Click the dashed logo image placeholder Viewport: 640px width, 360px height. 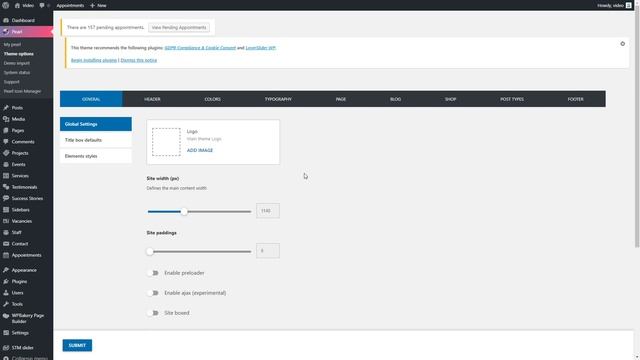click(166, 142)
